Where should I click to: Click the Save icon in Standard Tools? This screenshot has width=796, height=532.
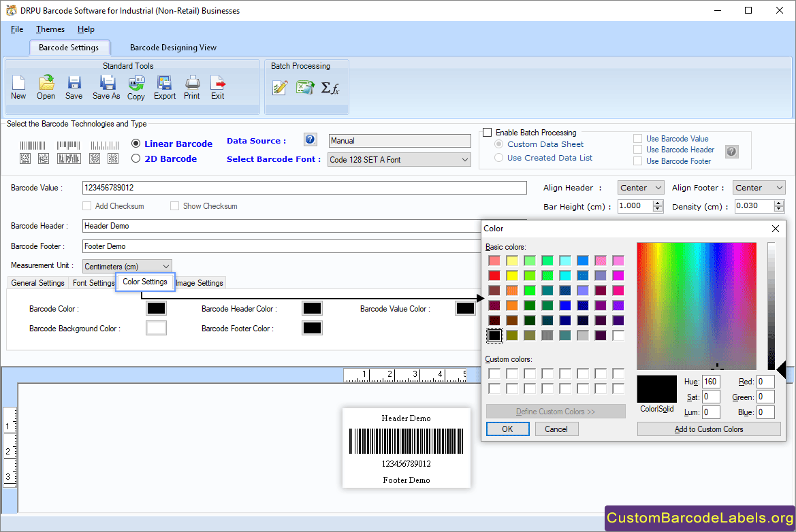(x=74, y=87)
